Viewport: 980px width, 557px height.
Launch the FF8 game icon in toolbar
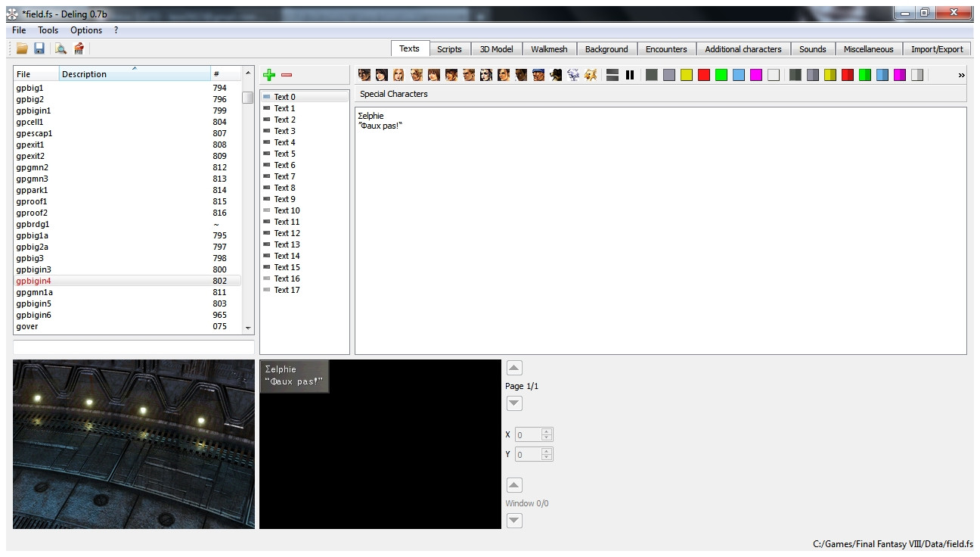(x=79, y=48)
